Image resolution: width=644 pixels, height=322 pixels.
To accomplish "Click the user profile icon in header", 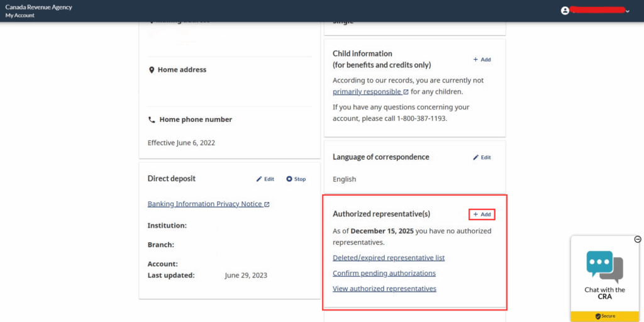I will coord(565,11).
